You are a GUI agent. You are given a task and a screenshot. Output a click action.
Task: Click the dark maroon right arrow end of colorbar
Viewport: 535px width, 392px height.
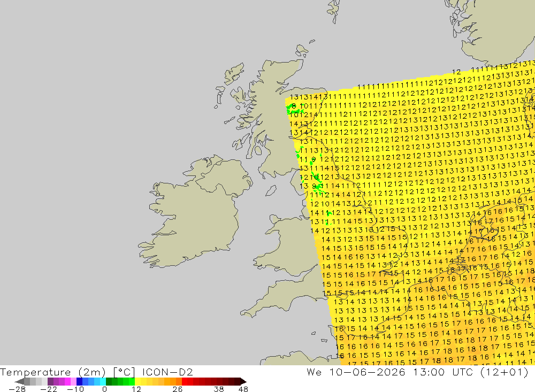click(243, 382)
